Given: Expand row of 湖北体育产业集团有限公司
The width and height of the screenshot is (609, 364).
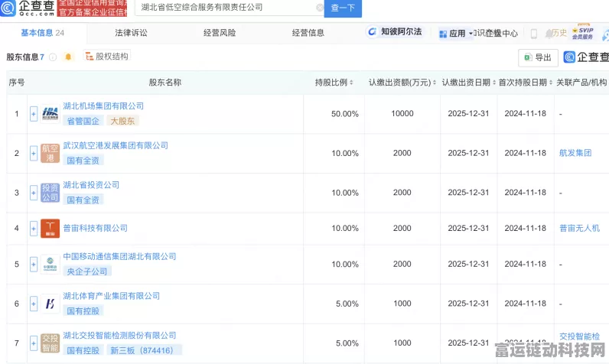Looking at the screenshot, I should 34,304.
